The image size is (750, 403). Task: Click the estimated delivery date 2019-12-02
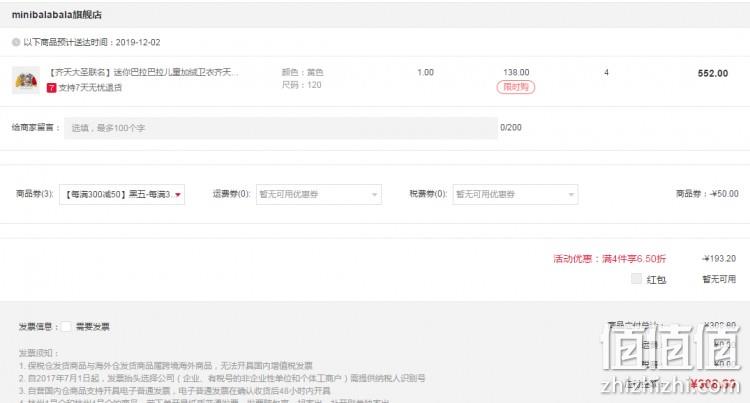pyautogui.click(x=138, y=42)
